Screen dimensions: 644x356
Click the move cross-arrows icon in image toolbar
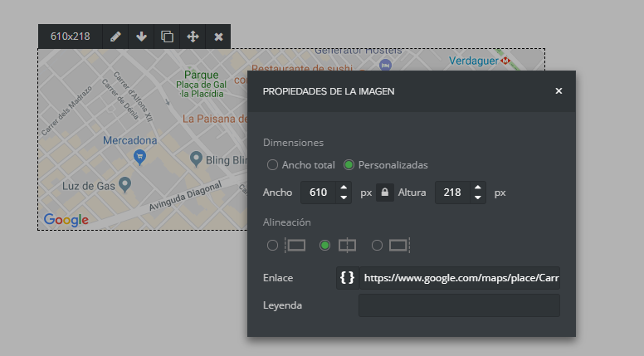tap(193, 37)
